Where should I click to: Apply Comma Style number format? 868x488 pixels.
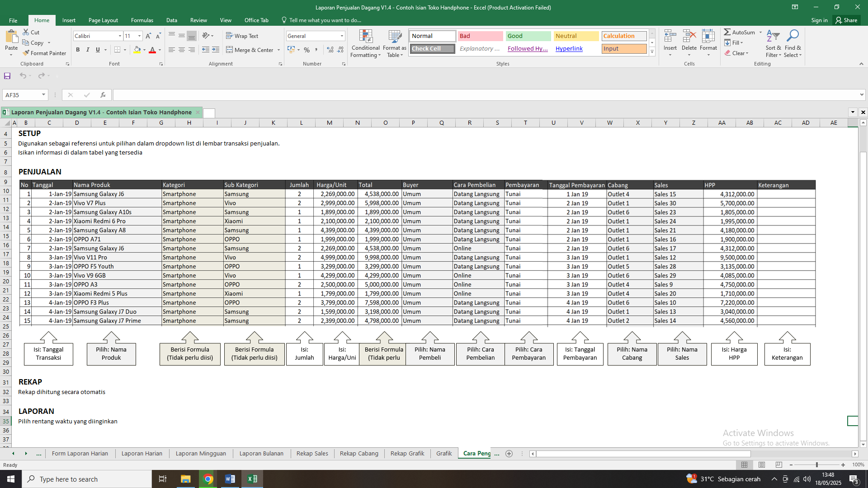tap(316, 50)
